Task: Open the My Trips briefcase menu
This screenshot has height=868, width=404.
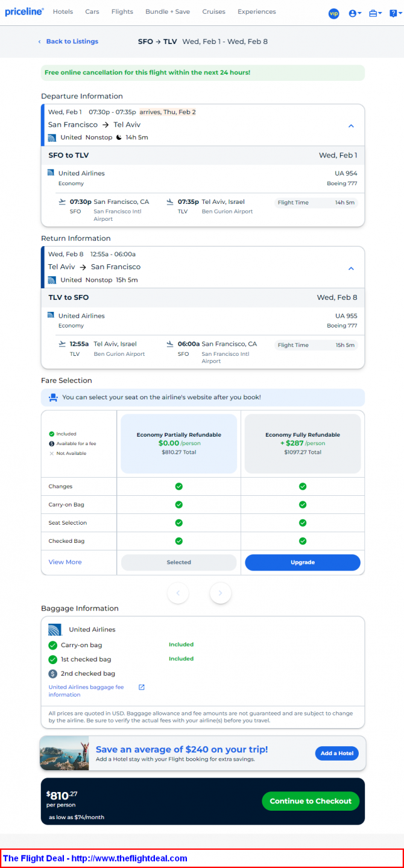Action: pos(376,13)
